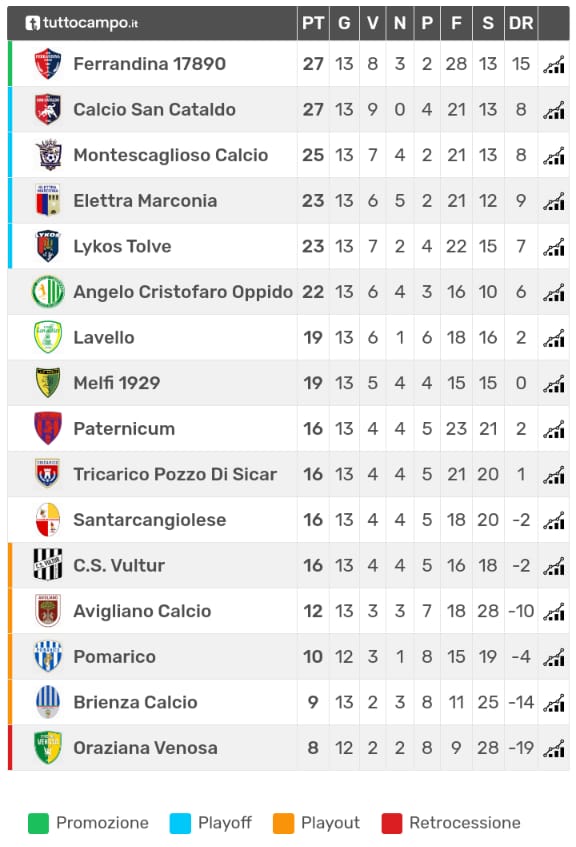This screenshot has width=576, height=847.
Task: Click the Montescaglioso Calcio team crest
Action: point(48,155)
